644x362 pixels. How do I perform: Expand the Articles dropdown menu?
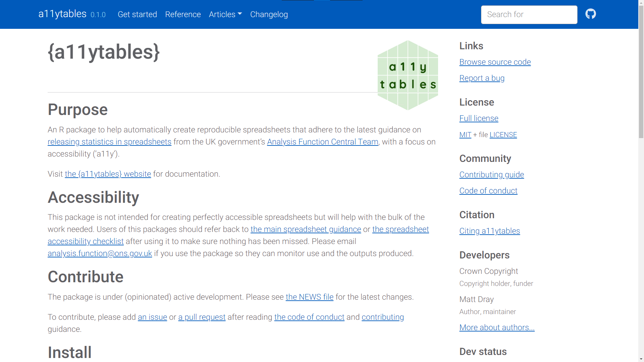(225, 14)
